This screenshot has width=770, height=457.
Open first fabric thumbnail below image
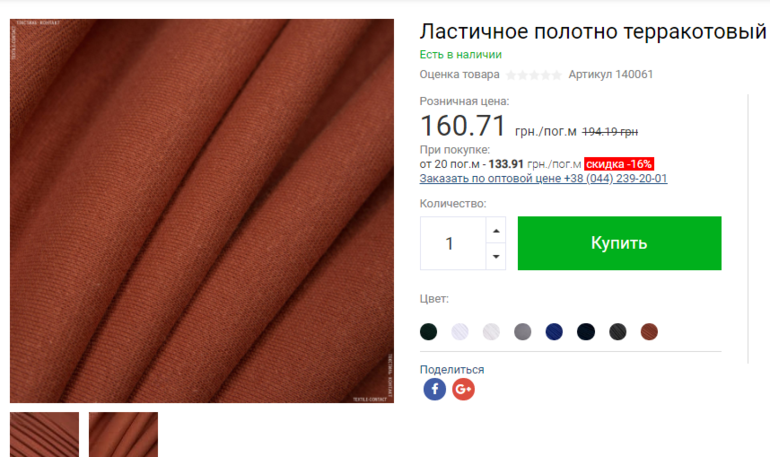coord(44,434)
